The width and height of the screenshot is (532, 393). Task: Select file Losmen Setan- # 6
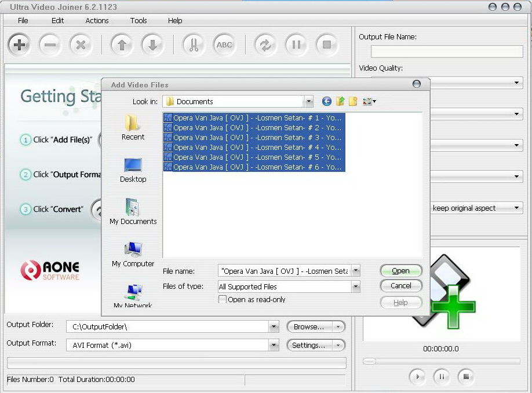(x=254, y=167)
